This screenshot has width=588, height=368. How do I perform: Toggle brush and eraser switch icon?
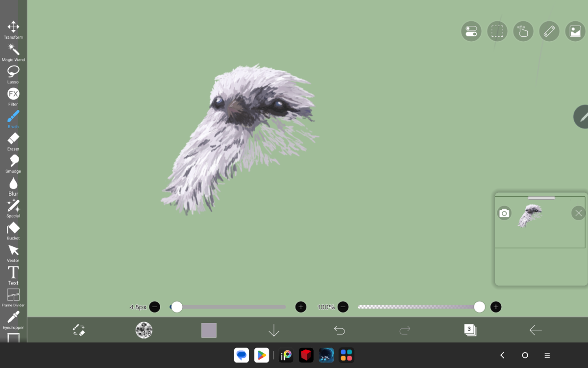click(x=79, y=330)
